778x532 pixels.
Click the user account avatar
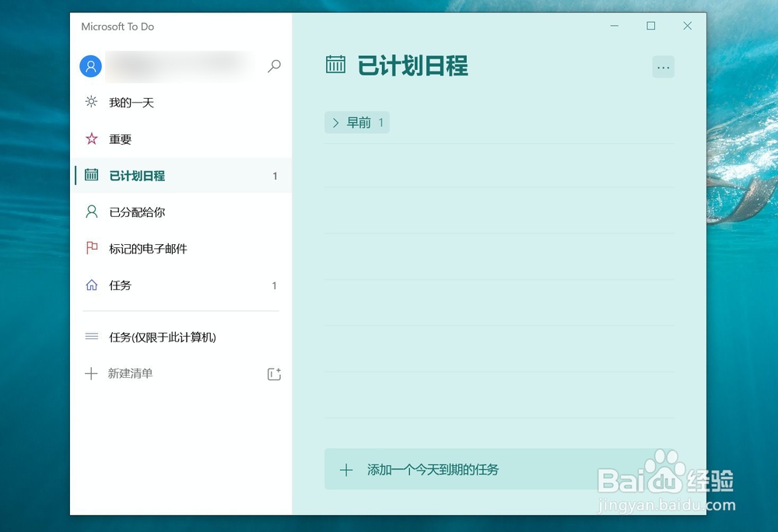pos(90,66)
